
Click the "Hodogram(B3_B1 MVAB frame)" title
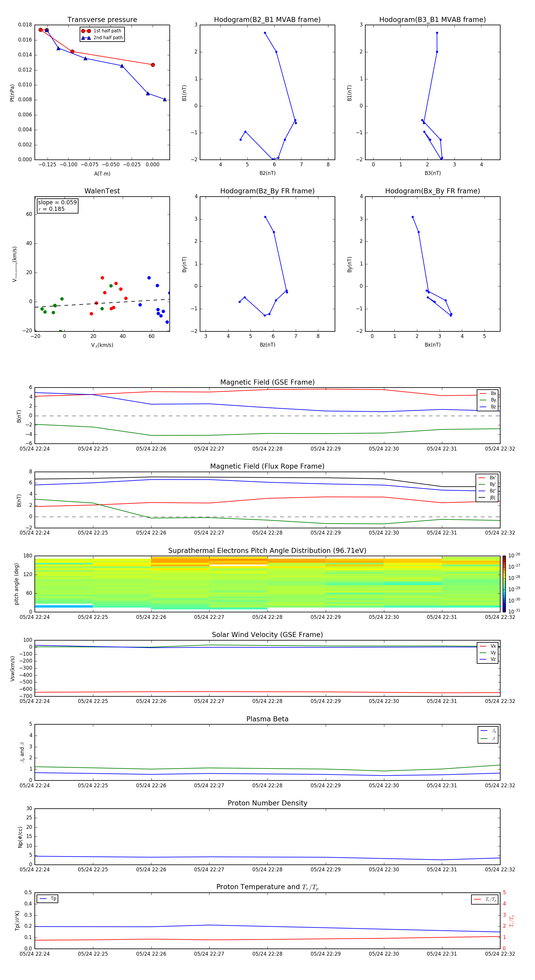coord(432,19)
